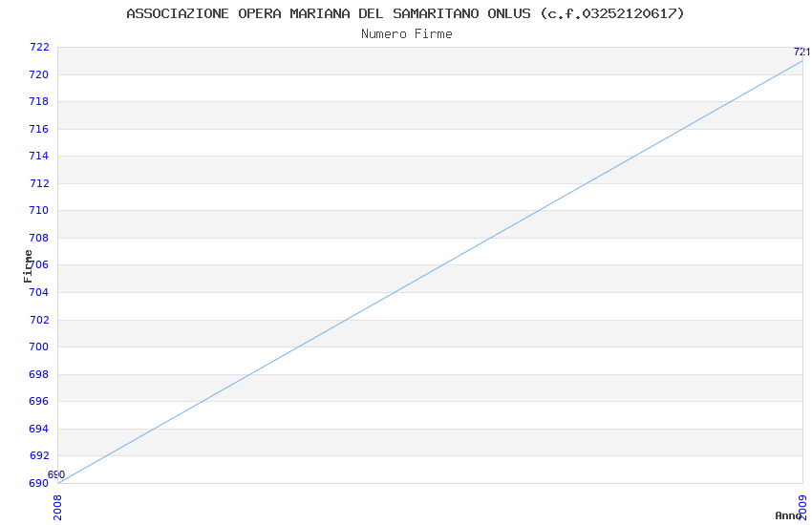Click the 700 y-axis tick label
This screenshot has height=525, width=812.
[39, 347]
